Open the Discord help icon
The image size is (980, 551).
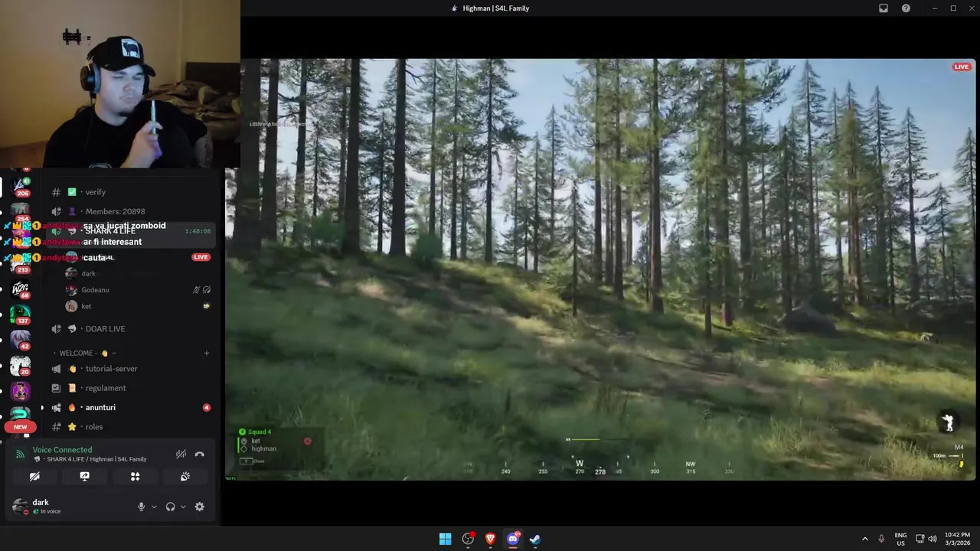pos(906,8)
